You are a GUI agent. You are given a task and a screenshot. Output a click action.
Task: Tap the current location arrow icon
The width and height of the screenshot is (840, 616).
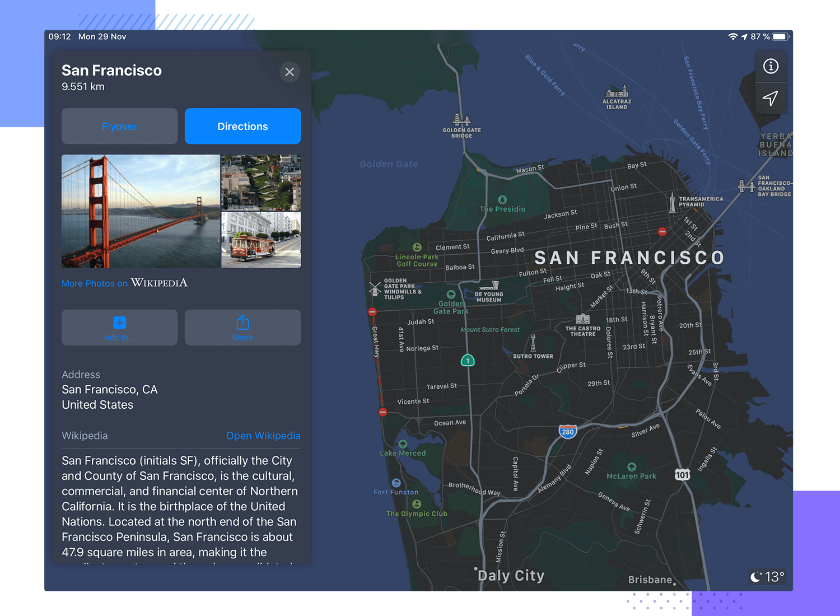point(771,98)
